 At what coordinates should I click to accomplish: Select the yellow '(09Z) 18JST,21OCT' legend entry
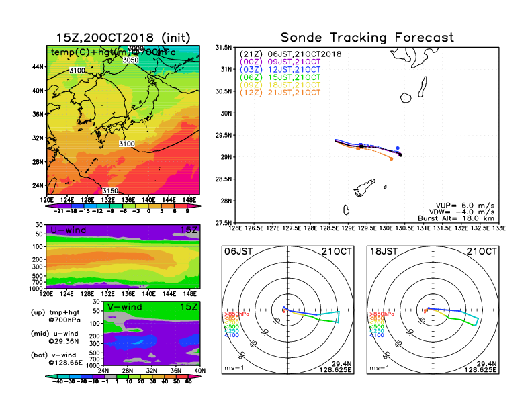(280, 85)
